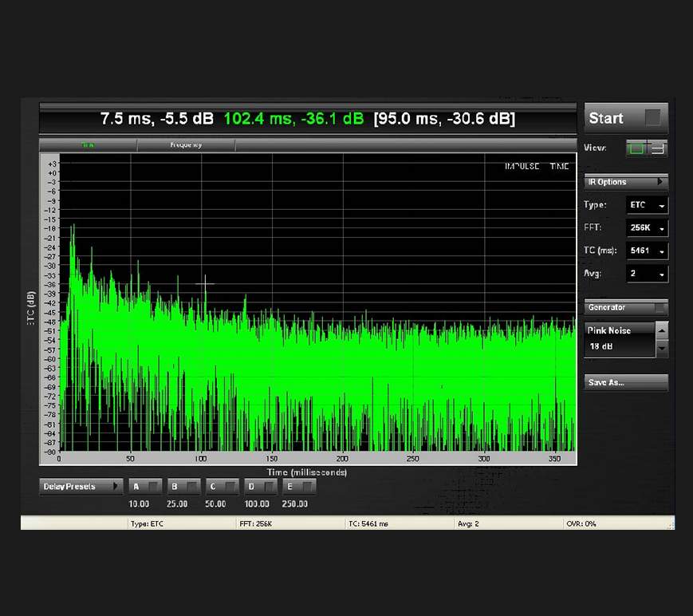Select the single-pane view icon
This screenshot has height=616, width=693.
(x=636, y=148)
